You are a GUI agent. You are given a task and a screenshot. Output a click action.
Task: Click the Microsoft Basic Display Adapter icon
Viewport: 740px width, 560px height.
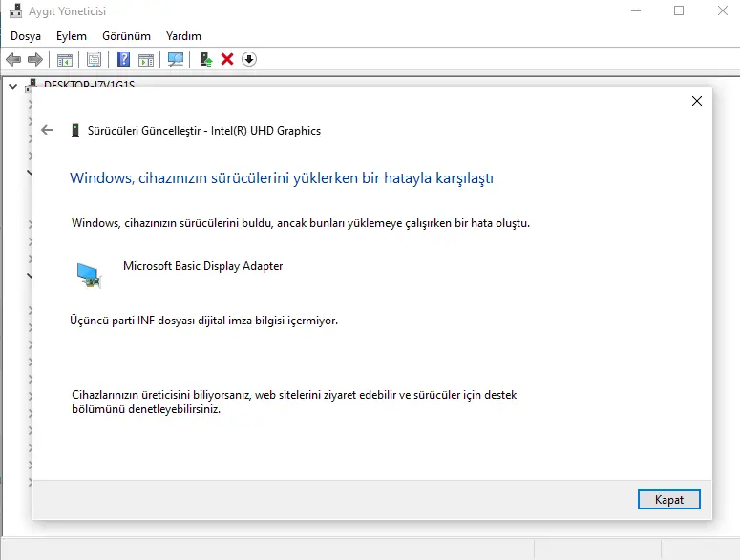(89, 276)
